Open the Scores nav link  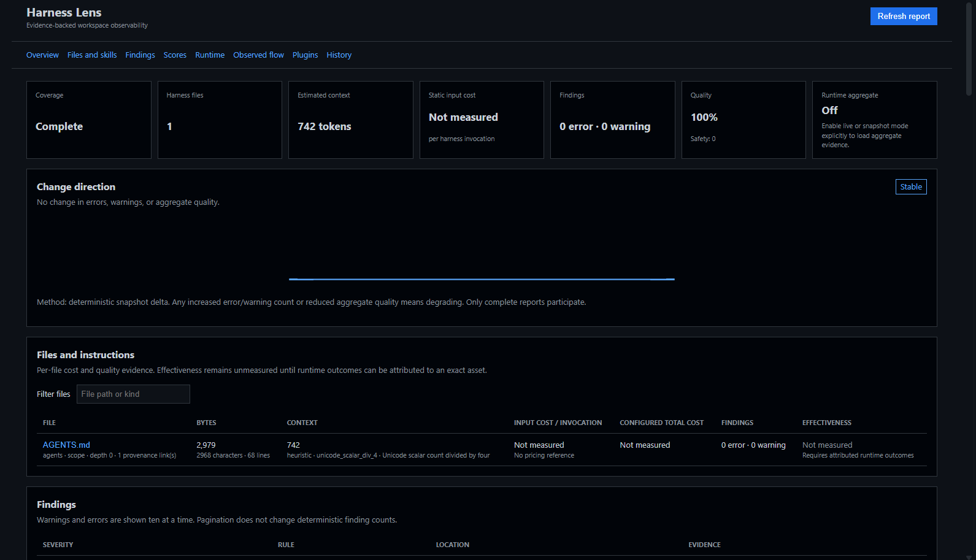click(x=175, y=55)
